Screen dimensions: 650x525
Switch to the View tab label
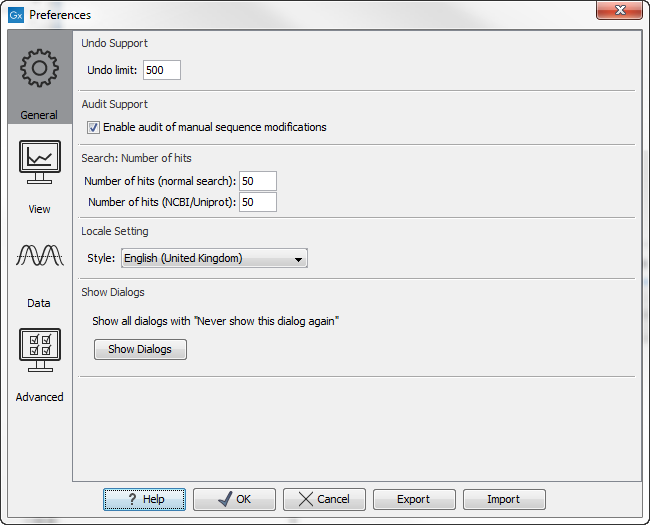click(39, 209)
